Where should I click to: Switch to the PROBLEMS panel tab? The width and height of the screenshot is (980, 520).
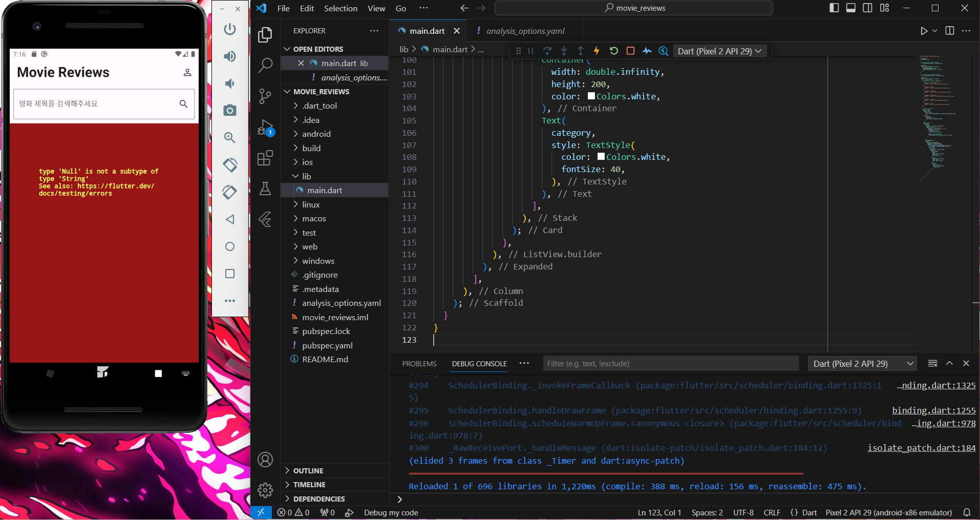tap(419, 364)
